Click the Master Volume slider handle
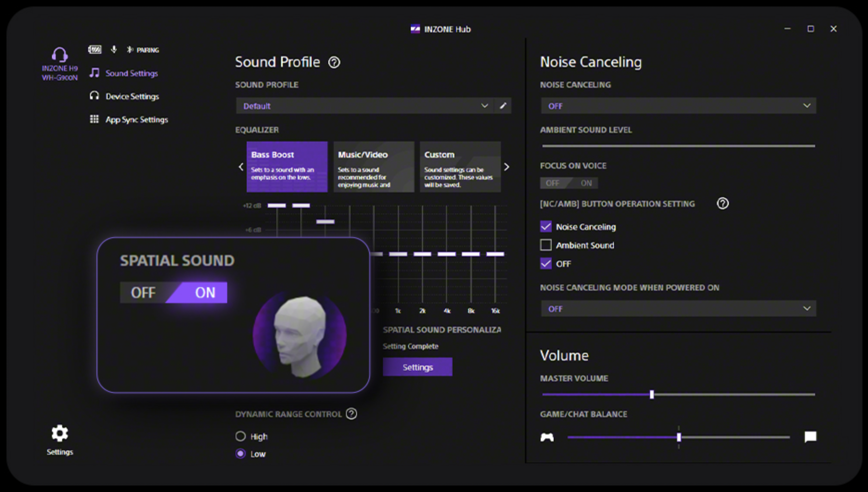Viewport: 868px width, 492px height. (x=651, y=394)
